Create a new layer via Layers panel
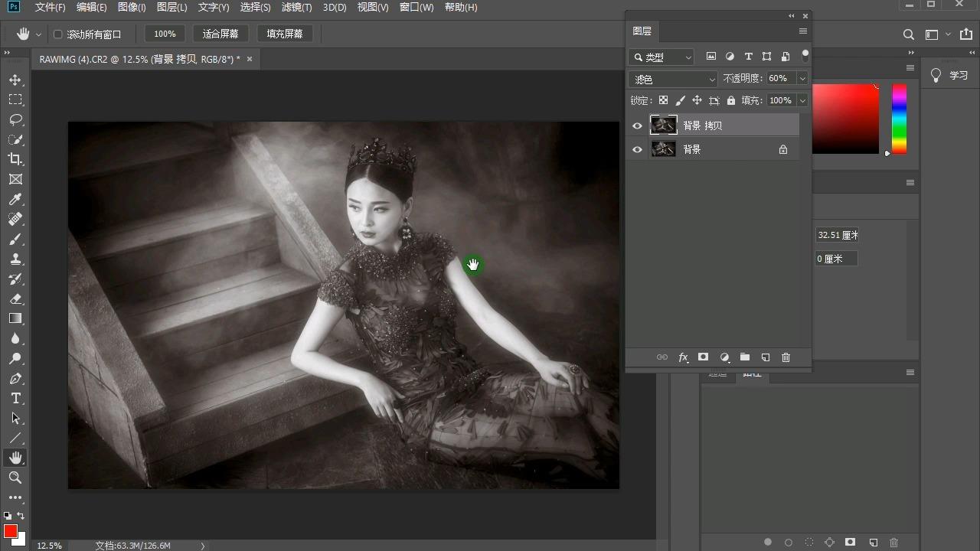The image size is (980, 551). 765,357
